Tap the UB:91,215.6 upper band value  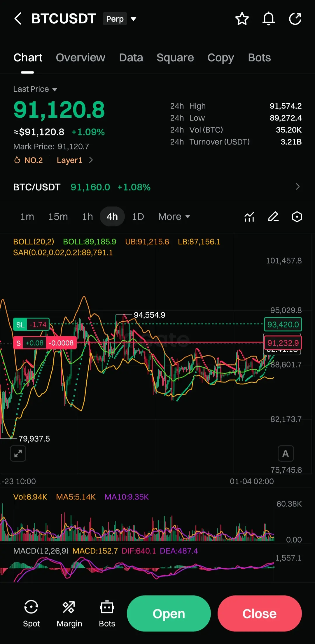147,242
